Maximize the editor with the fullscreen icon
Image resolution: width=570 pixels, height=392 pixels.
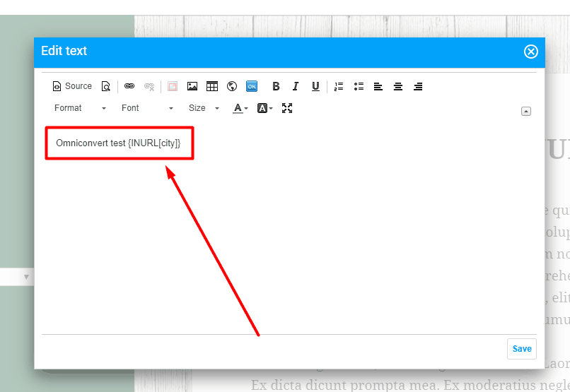pyautogui.click(x=287, y=108)
